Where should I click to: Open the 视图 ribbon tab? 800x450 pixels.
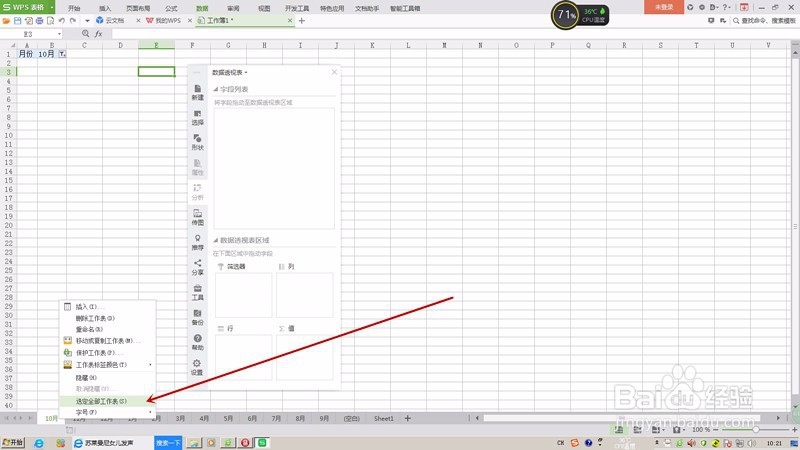pos(264,8)
